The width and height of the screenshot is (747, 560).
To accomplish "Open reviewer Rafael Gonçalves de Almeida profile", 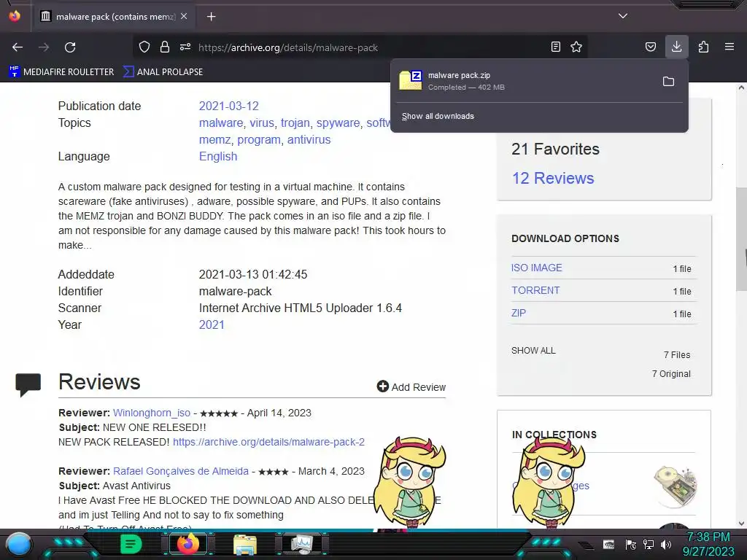I will [181, 471].
